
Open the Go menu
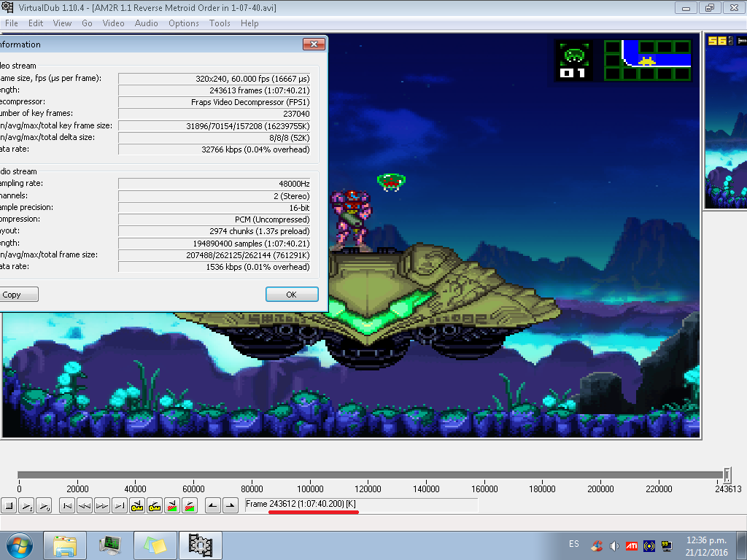(x=88, y=23)
